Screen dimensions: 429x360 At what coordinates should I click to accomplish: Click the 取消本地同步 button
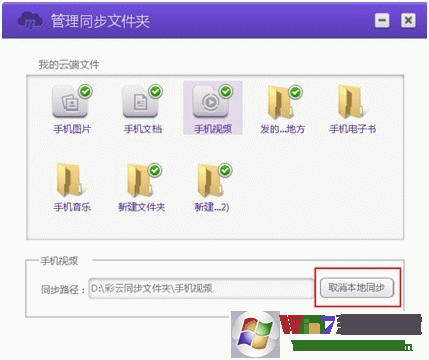click(x=357, y=288)
